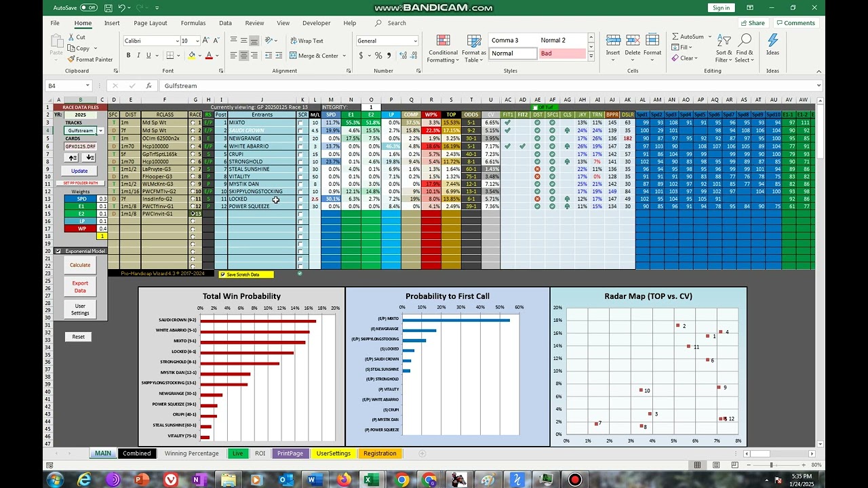This screenshot has width=868, height=488.
Task: Uncheck Save Scratch Data checkbox
Action: 222,274
